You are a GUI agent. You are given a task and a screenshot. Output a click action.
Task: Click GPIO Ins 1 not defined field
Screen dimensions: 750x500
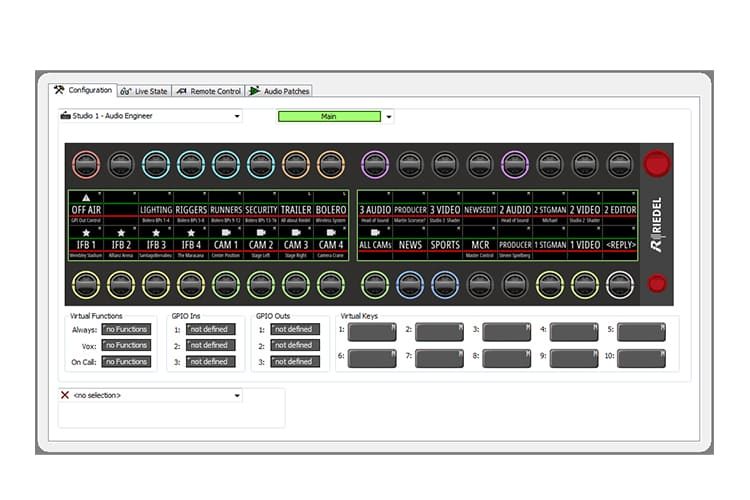tap(210, 329)
